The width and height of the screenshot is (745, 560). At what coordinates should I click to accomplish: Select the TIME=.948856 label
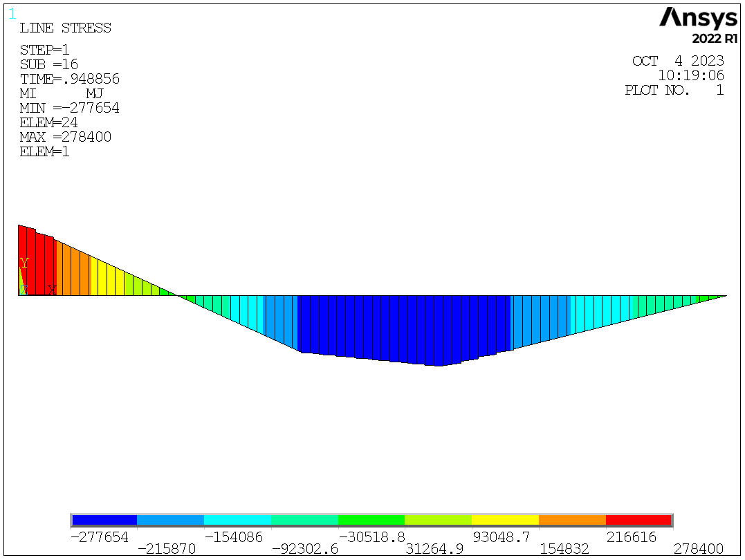[x=69, y=79]
